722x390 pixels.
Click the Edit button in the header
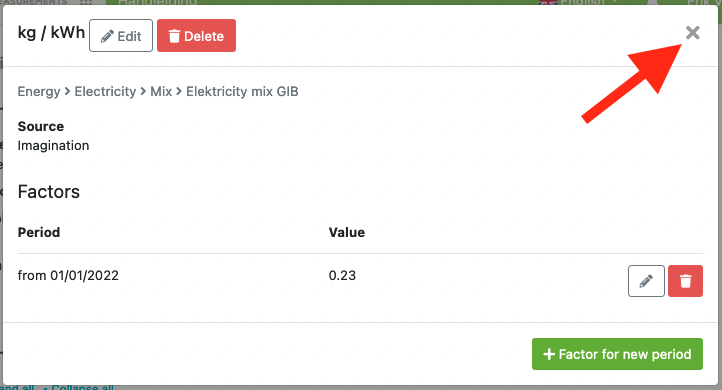click(121, 35)
